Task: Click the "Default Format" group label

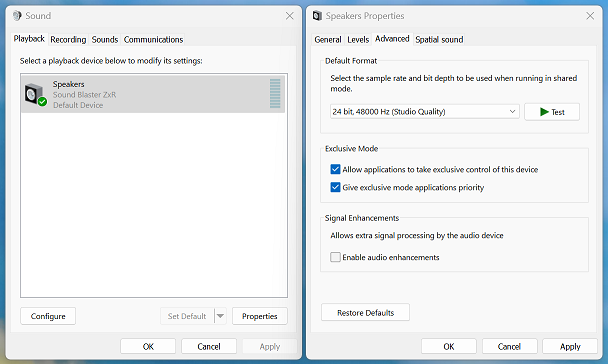Action: [x=351, y=61]
